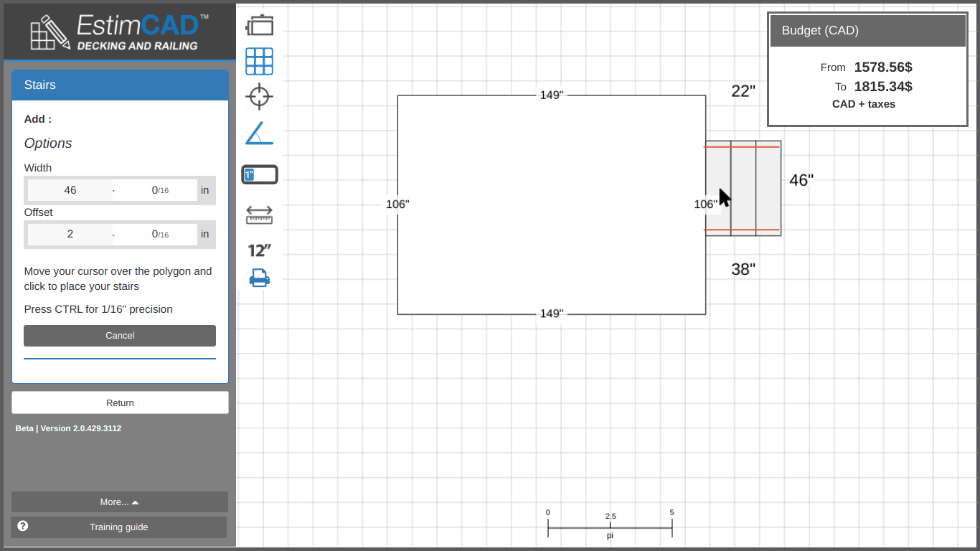This screenshot has width=980, height=551.
Task: Open the Training guide
Action: pos(119,527)
